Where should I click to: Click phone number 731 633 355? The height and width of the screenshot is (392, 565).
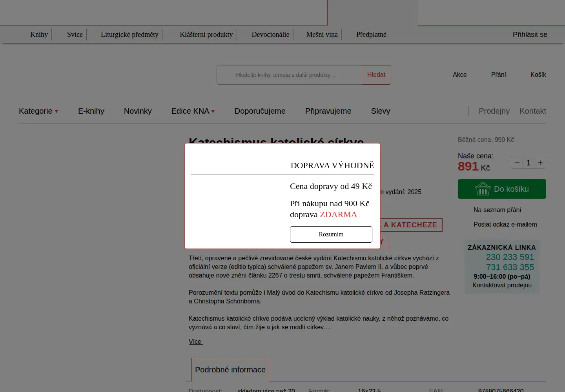510,267
